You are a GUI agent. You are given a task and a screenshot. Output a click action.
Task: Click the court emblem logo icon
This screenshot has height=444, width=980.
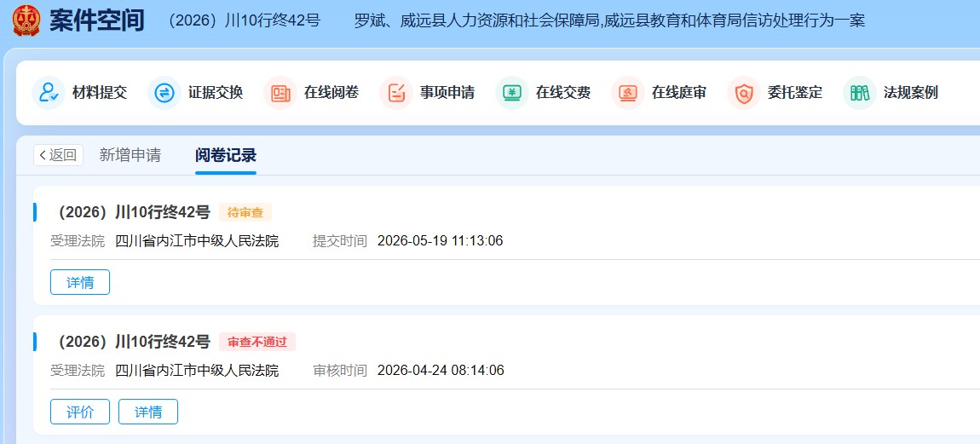pos(26,20)
